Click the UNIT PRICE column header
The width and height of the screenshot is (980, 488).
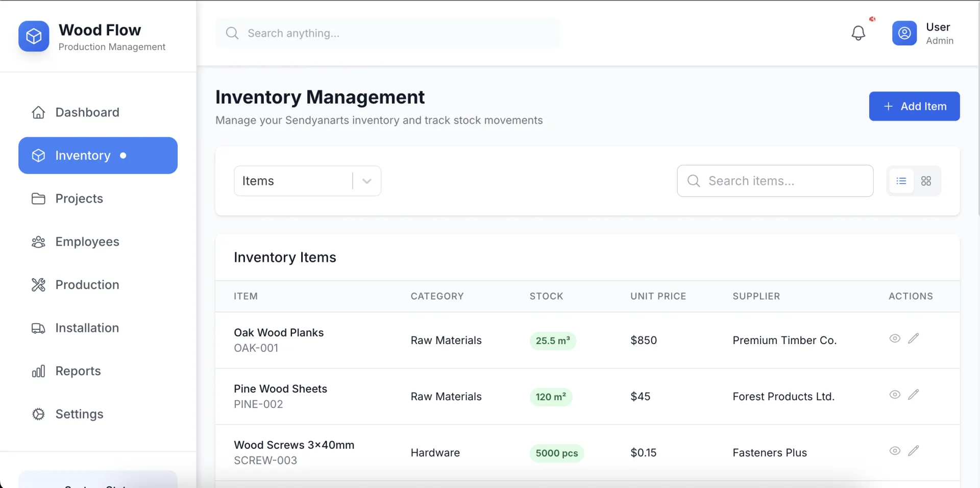click(658, 296)
